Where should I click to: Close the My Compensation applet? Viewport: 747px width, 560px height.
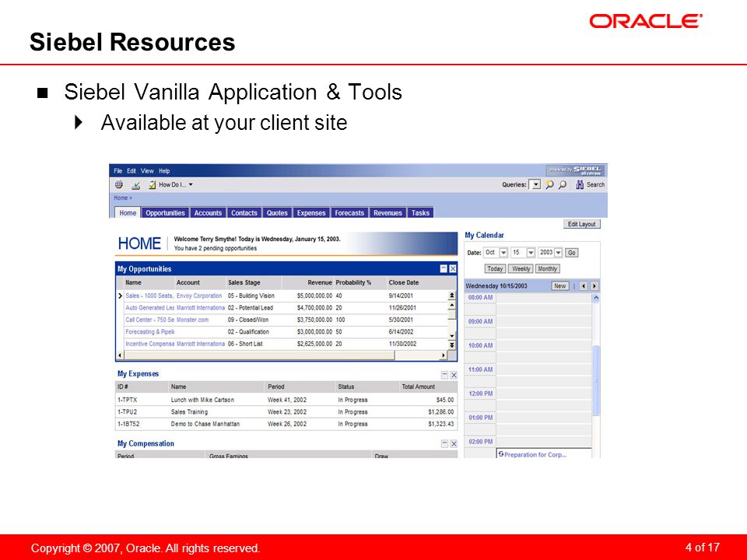pyautogui.click(x=454, y=444)
